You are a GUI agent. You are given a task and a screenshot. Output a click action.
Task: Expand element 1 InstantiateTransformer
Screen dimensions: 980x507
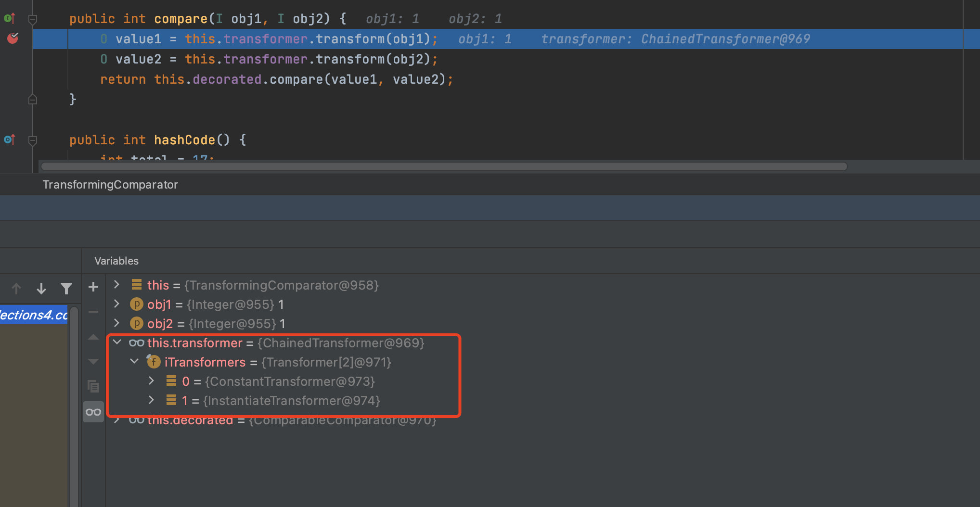152,400
